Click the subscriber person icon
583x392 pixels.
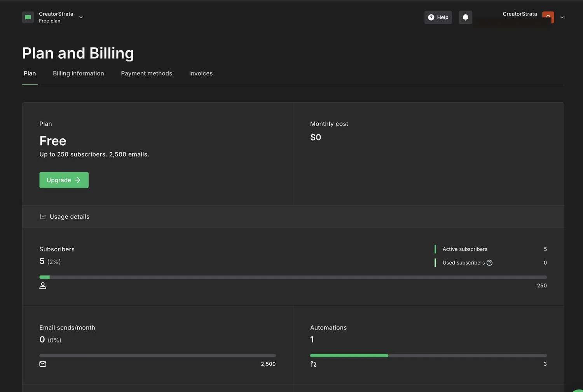[43, 286]
